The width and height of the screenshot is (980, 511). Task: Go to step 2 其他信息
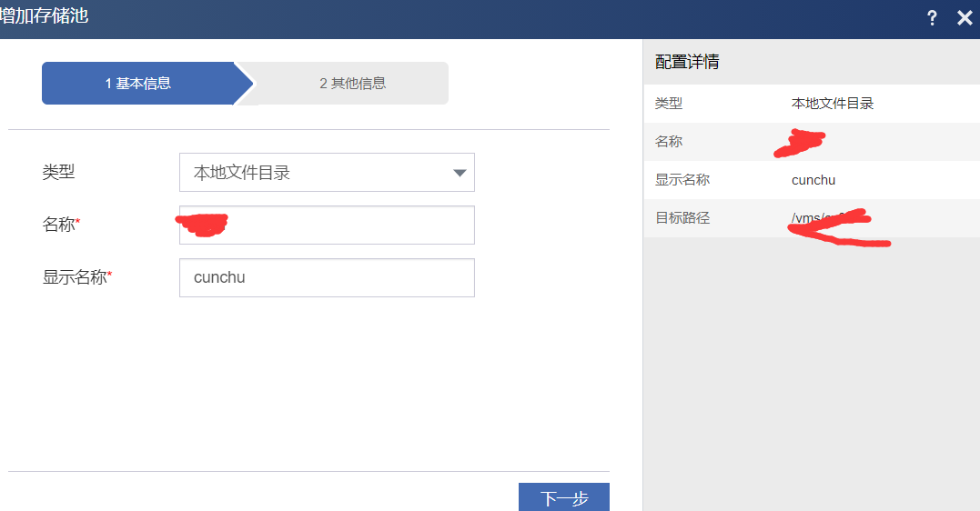(x=352, y=83)
